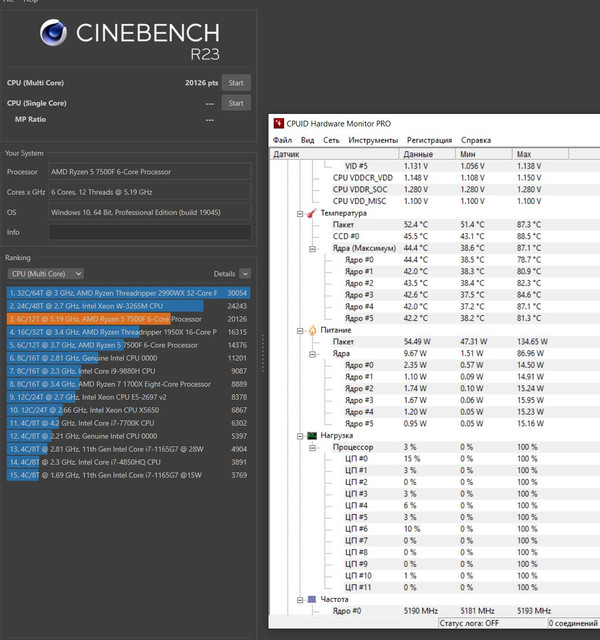
Task: Collapse the Ядра power node
Action: tap(312, 354)
